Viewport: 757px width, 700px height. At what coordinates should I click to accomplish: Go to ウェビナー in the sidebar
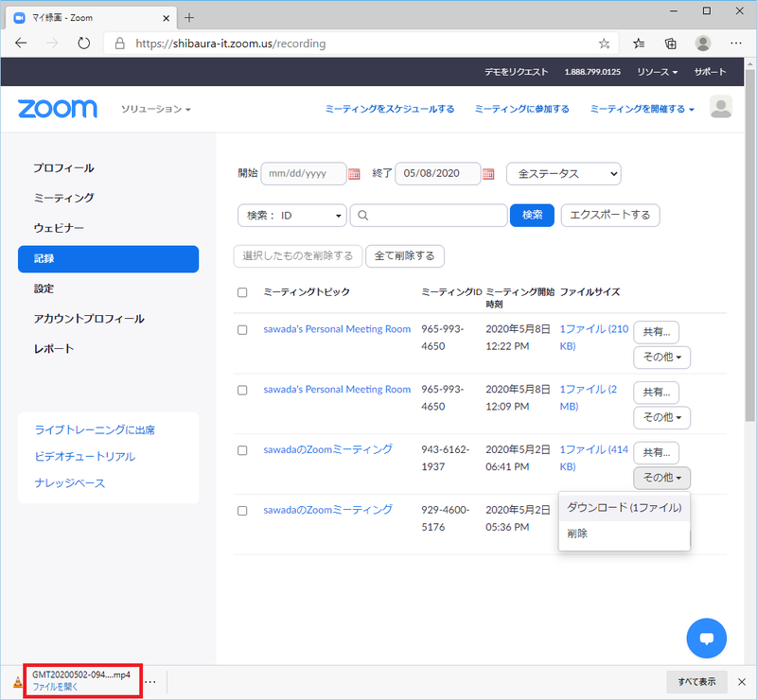click(59, 228)
